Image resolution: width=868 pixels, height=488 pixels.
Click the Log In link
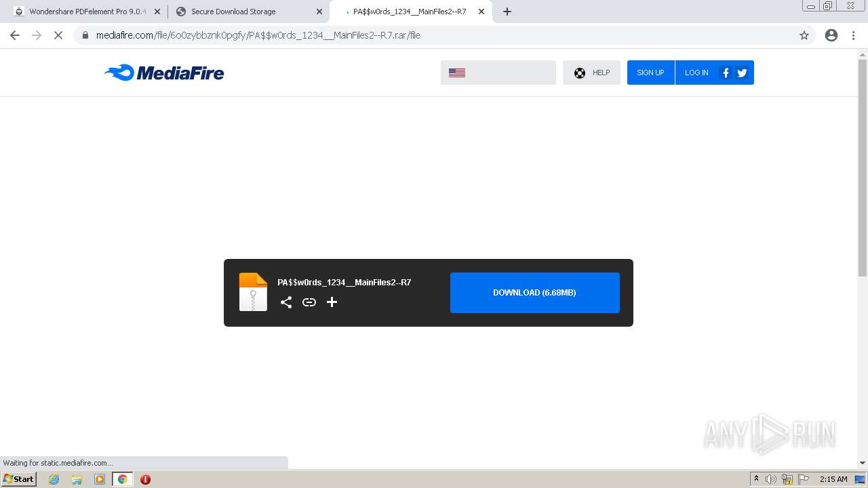pyautogui.click(x=696, y=73)
